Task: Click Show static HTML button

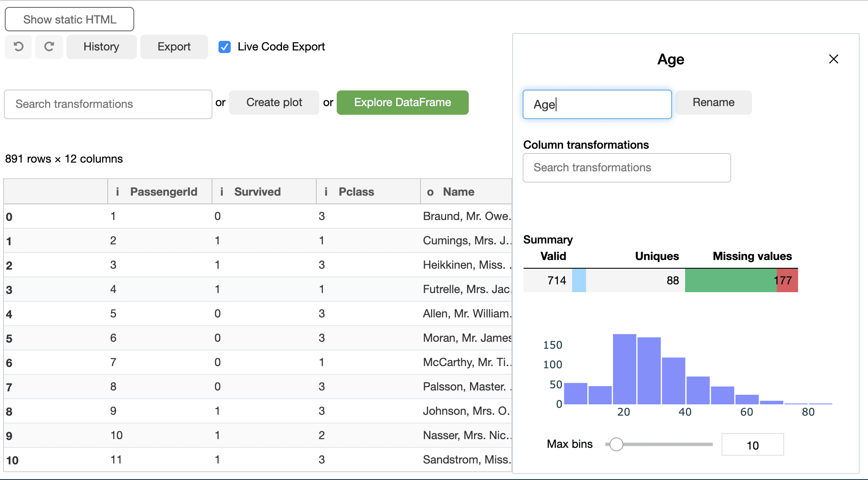Action: click(x=70, y=20)
